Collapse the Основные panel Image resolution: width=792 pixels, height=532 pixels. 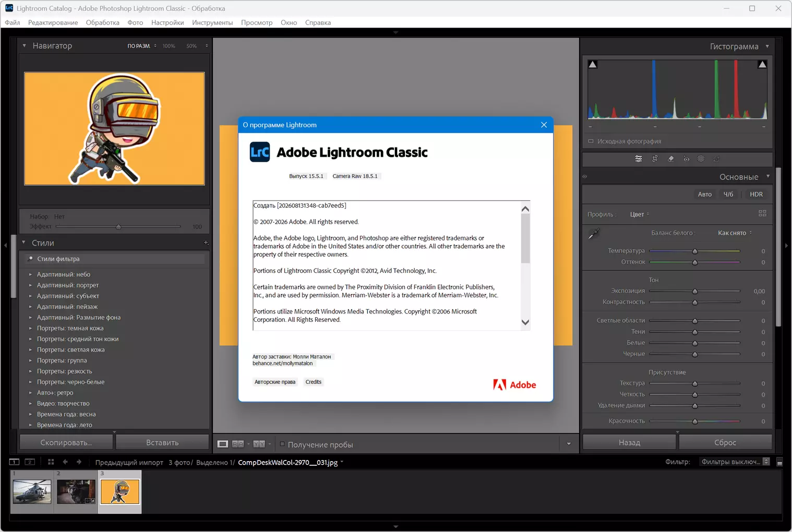768,177
